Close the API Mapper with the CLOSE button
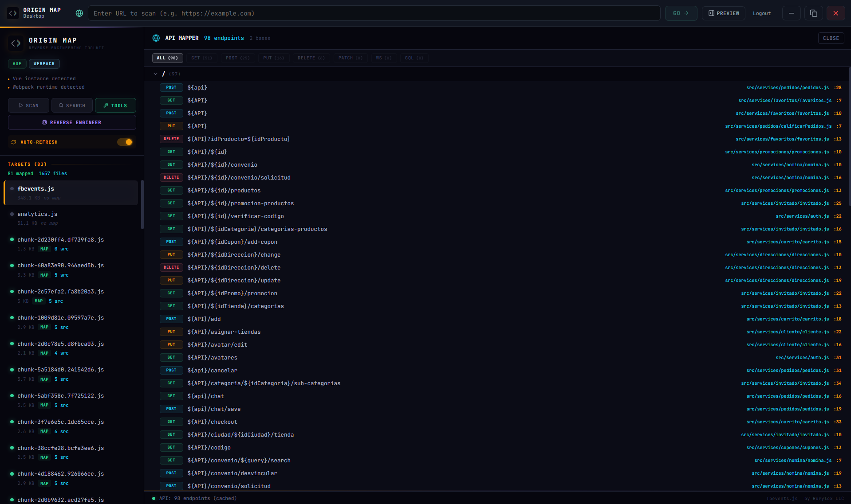The height and width of the screenshot is (504, 851). (831, 38)
